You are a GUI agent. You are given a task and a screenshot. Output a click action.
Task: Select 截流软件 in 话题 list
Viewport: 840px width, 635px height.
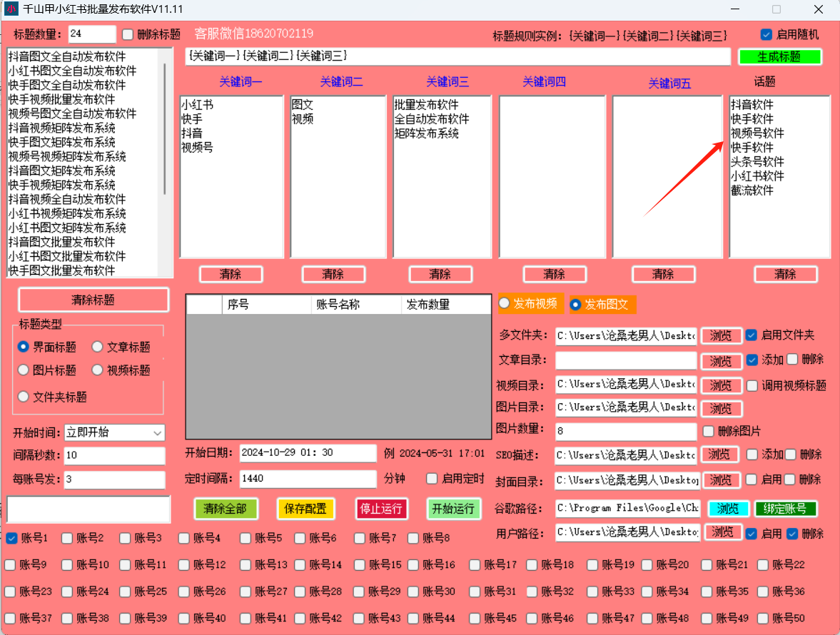point(752,190)
